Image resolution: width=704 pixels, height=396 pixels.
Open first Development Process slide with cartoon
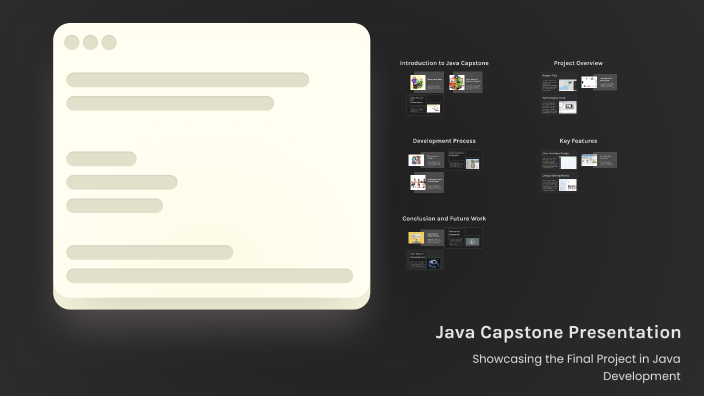pyautogui.click(x=426, y=160)
